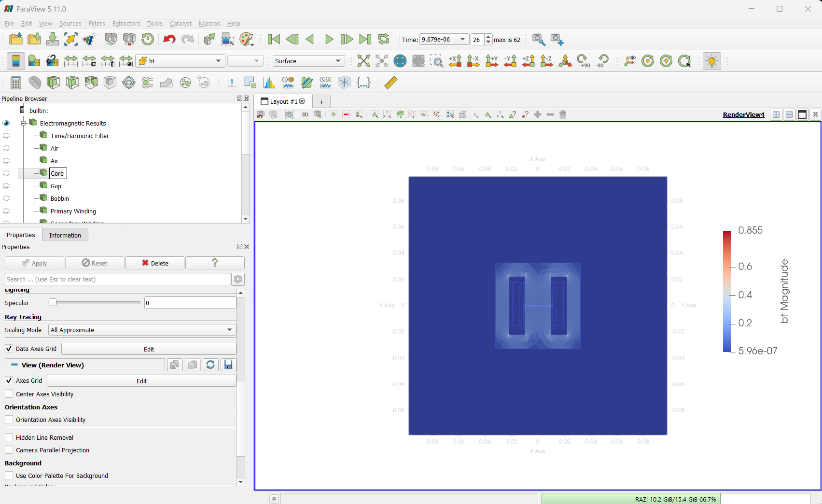822x504 pixels.
Task: Jump to the last frame
Action: pyautogui.click(x=365, y=39)
